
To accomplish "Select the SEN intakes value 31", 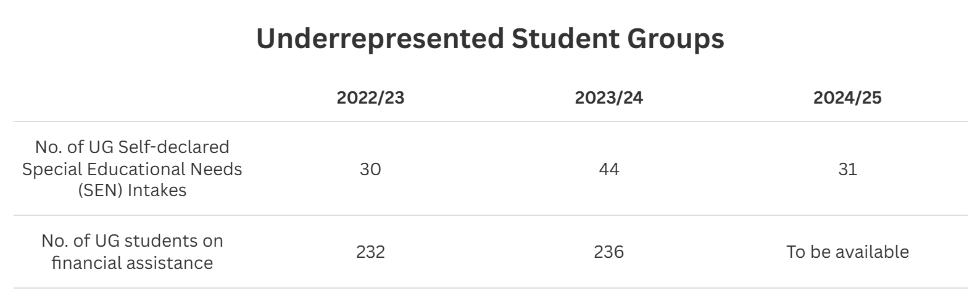I will tap(847, 169).
